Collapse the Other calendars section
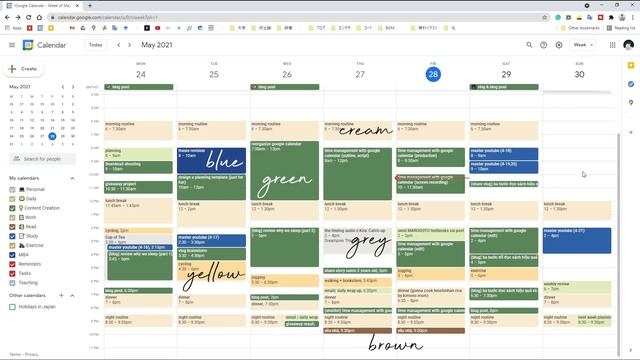Image resolution: width=640 pixels, height=360 pixels. 72,295
